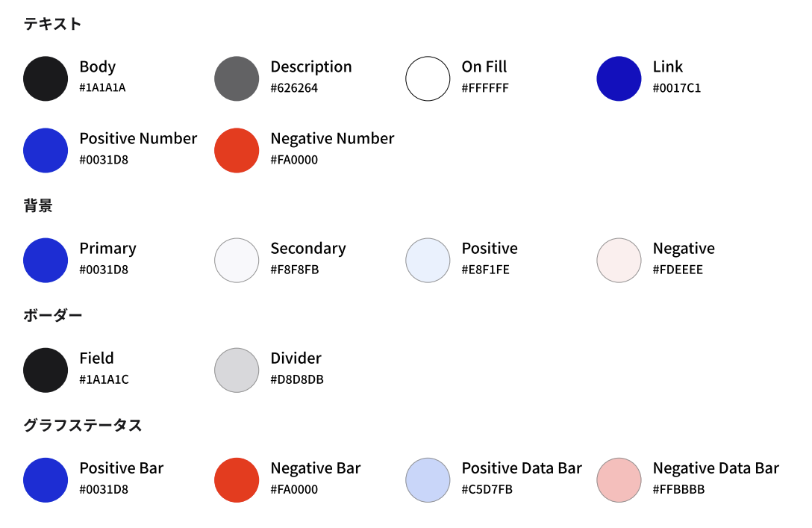Viewport: 812px width, 528px height.
Task: Click the Positive background light-blue swatch
Action: pos(428,260)
